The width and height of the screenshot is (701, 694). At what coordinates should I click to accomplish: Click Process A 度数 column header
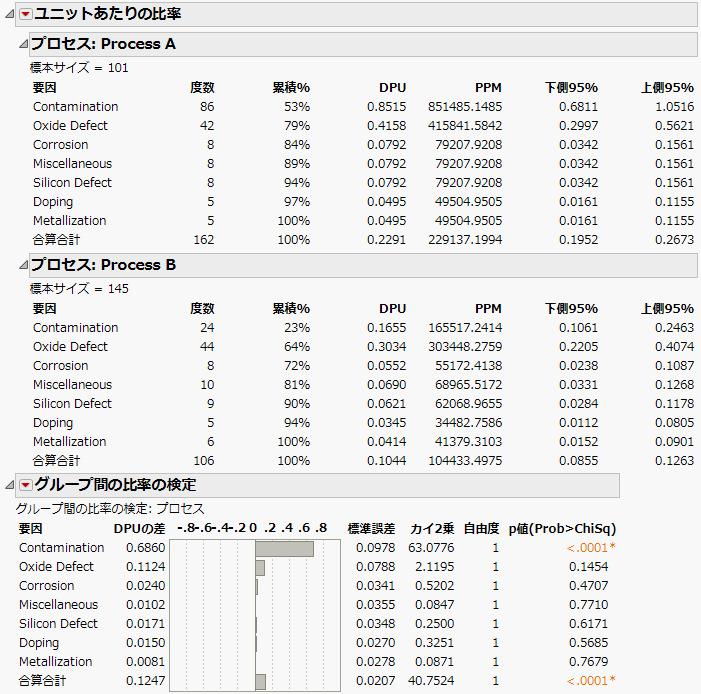(202, 87)
